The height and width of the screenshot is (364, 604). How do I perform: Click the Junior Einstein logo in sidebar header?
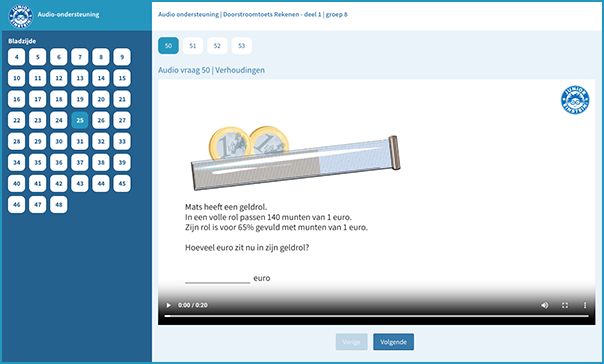pyautogui.click(x=20, y=16)
